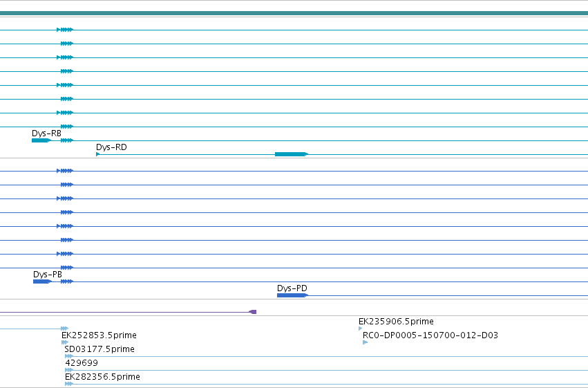The height and width of the screenshot is (388, 588).
Task: Click the Dys-RD start arrow glyph
Action: pos(98,154)
